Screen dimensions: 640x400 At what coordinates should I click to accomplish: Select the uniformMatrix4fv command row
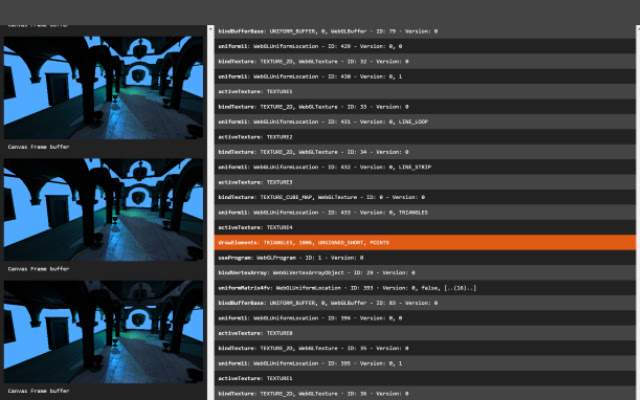click(425, 288)
